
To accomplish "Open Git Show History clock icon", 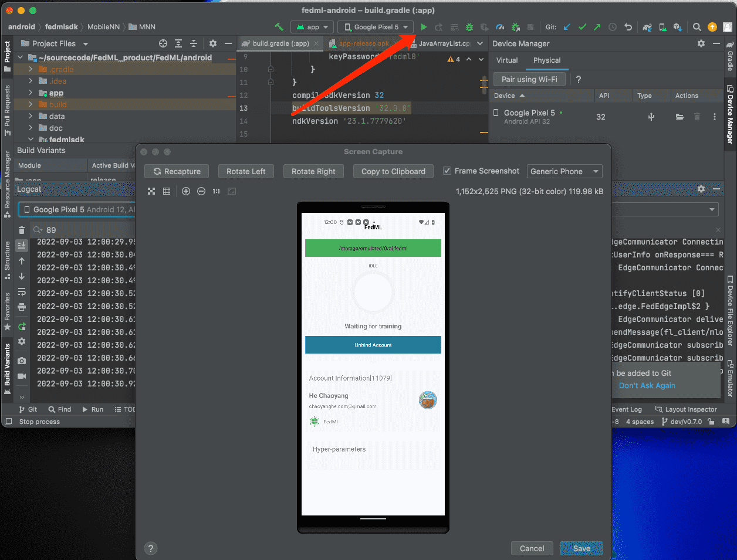I will [x=613, y=27].
